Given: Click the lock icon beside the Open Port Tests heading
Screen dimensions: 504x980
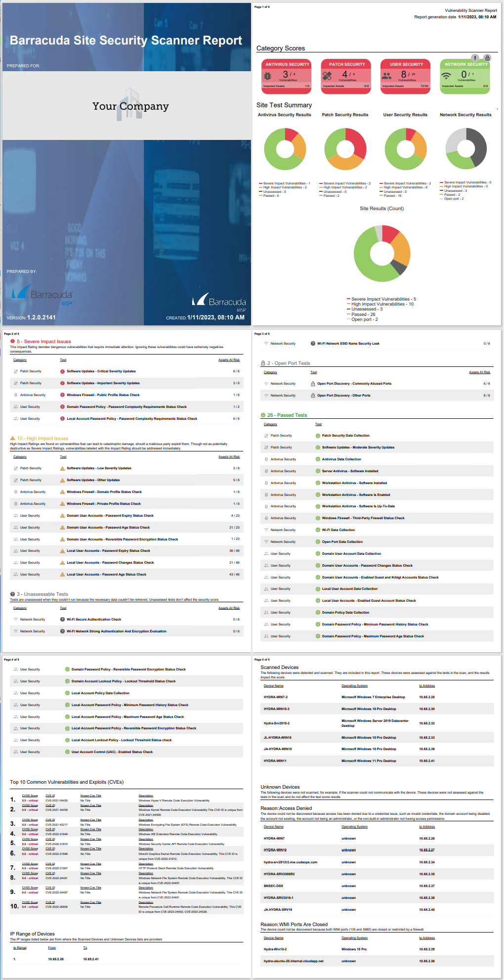Looking at the screenshot, I should pyautogui.click(x=263, y=363).
